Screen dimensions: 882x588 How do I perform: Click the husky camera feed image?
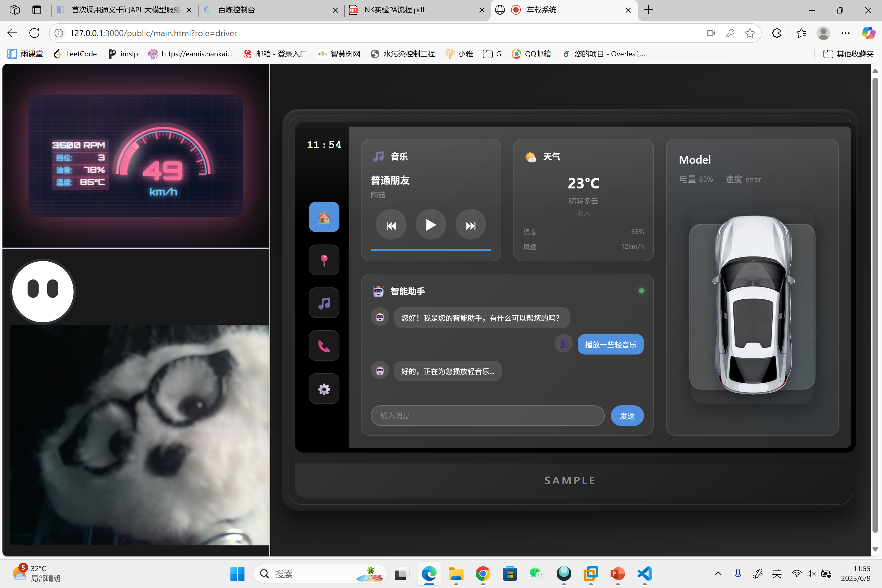click(x=139, y=435)
